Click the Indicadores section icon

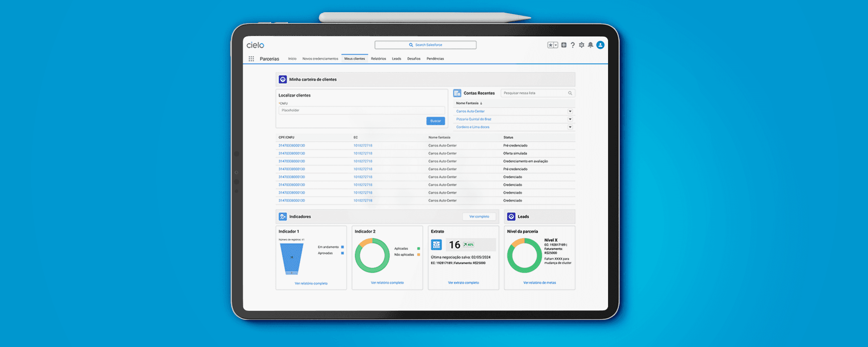click(x=283, y=217)
